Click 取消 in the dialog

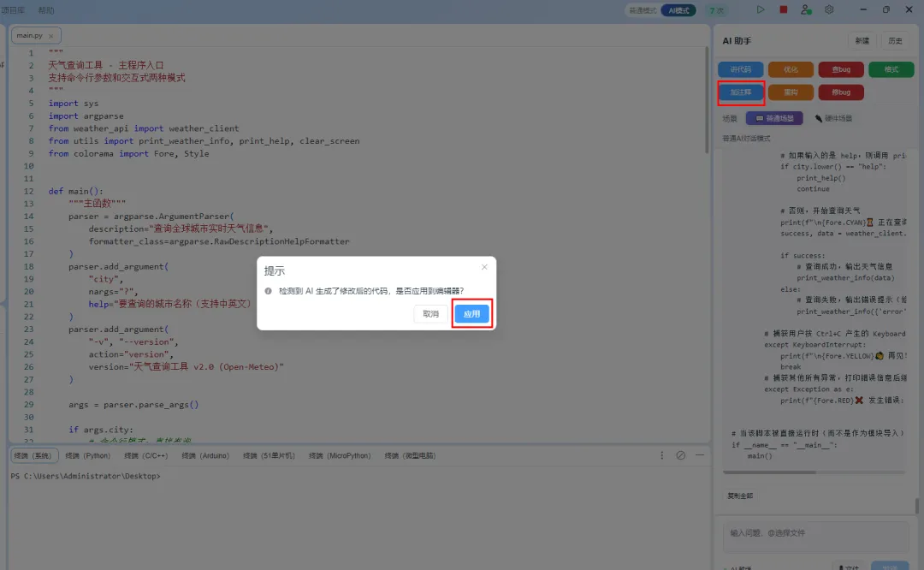[x=430, y=313]
